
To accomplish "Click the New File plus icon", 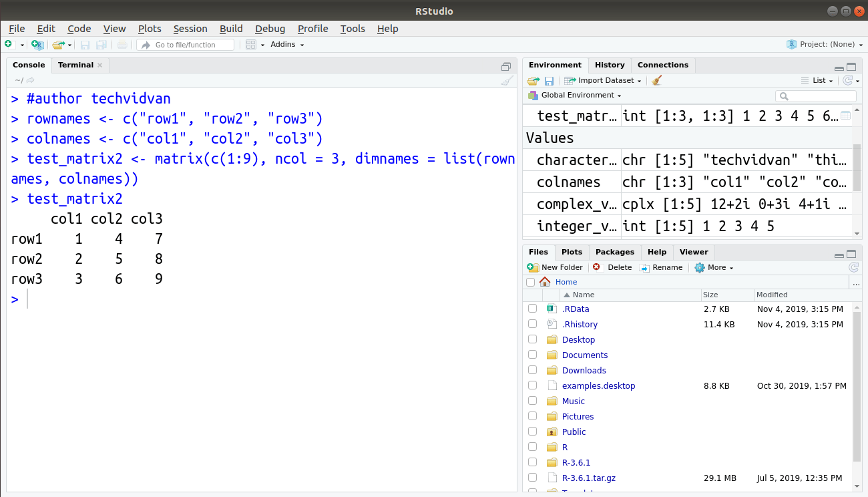I will pos(9,44).
